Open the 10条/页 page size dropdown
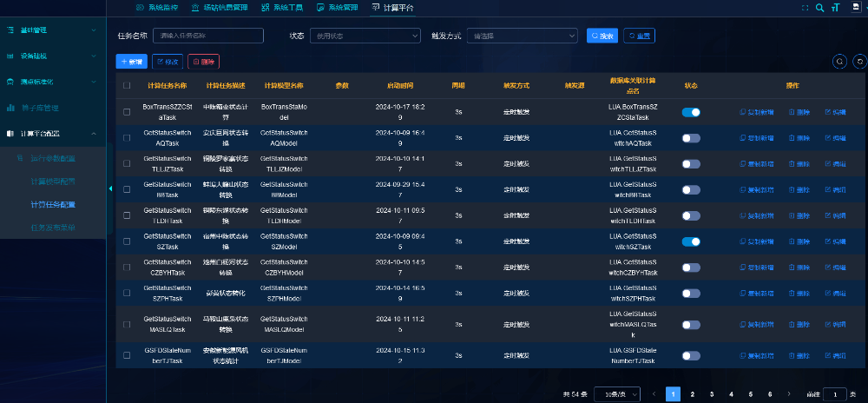This screenshot has width=868, height=403. [x=621, y=393]
